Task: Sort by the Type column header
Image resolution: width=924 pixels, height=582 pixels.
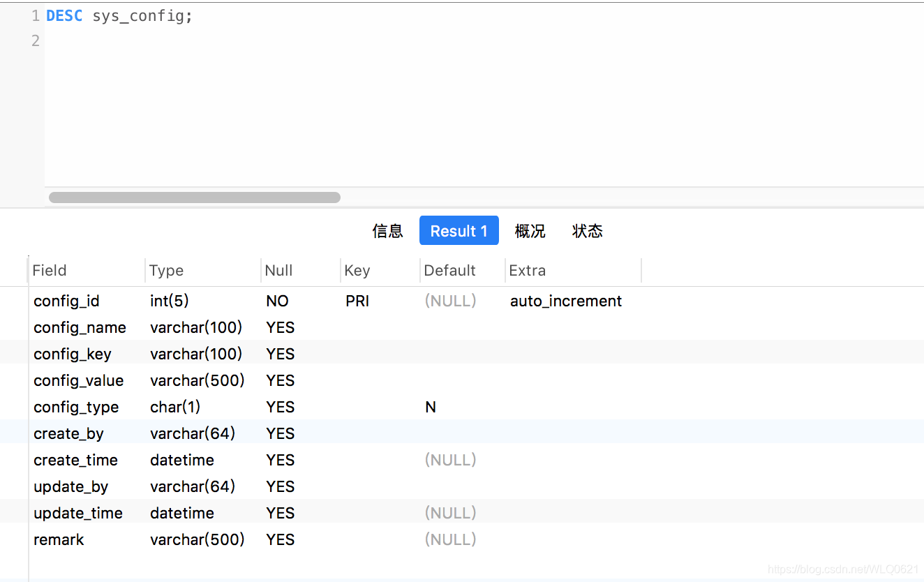Action: (x=166, y=271)
